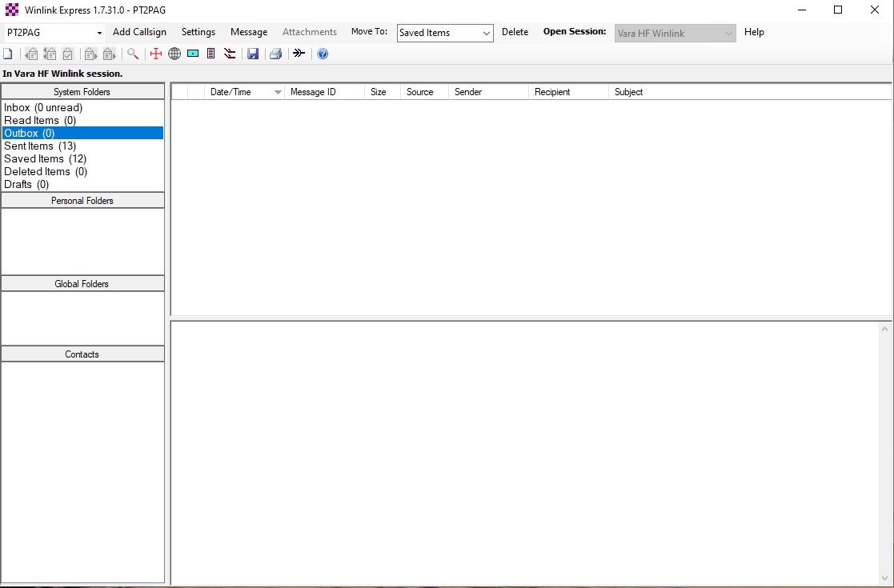Click the Reply All envelope icon with double left arrows
Screen dimensions: 894x588
[50, 54]
